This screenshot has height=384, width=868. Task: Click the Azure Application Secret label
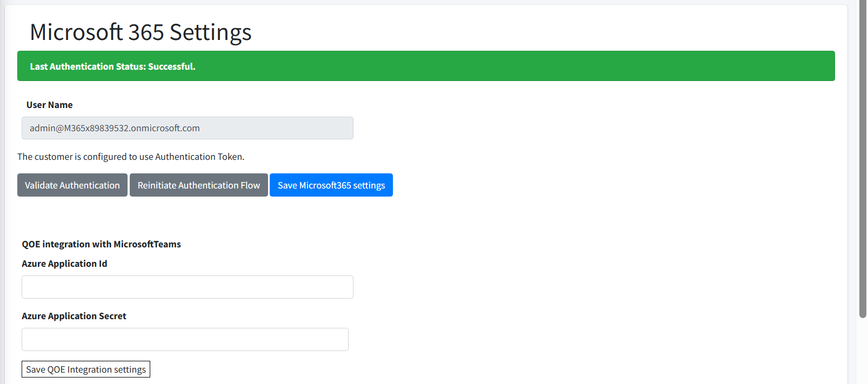(x=74, y=316)
